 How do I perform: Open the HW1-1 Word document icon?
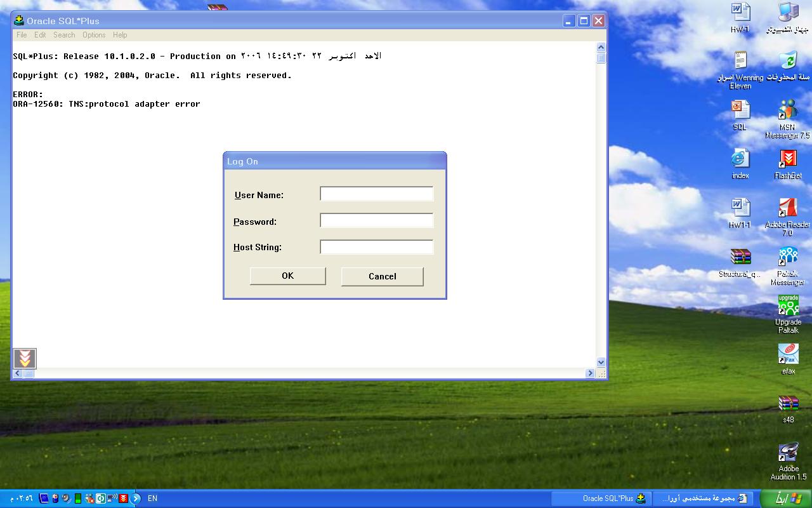click(740, 208)
